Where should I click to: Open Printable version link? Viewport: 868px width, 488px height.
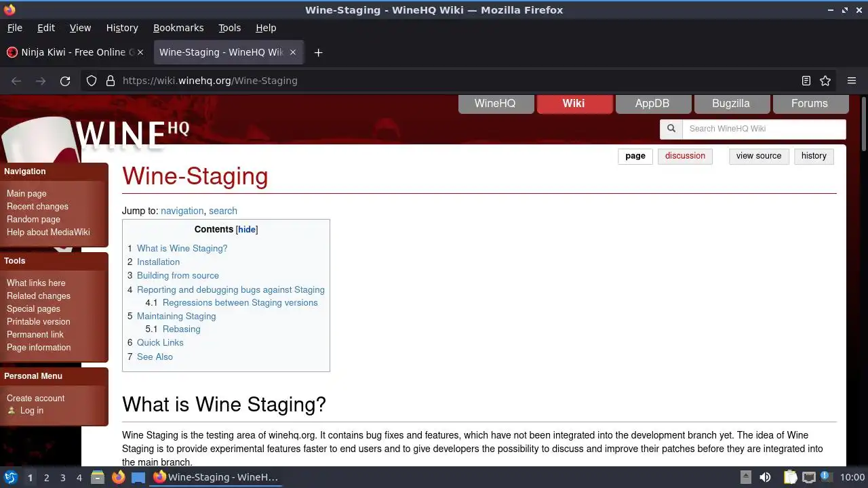click(38, 322)
